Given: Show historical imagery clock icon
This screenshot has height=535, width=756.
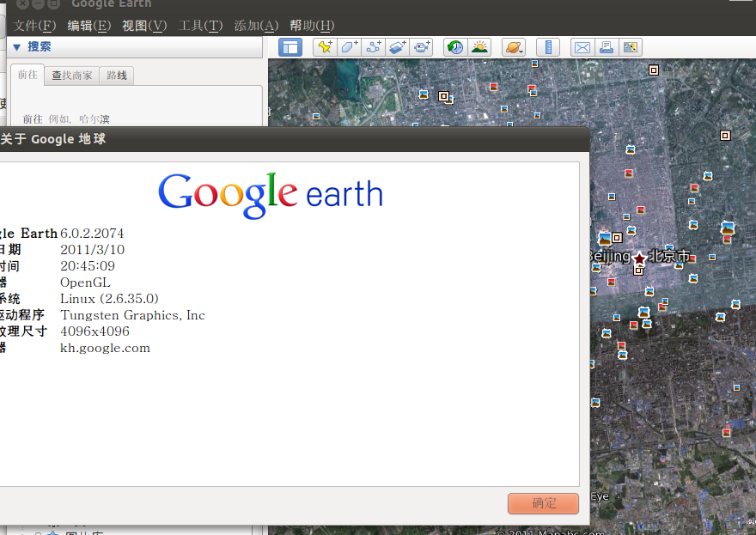Looking at the screenshot, I should [455, 47].
